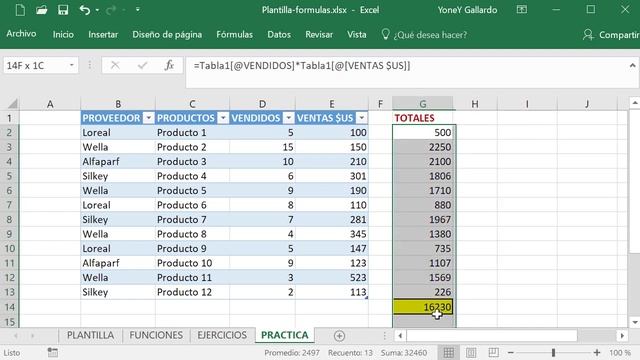Switch to Page Break Preview icon
640x360 pixels.
point(493,352)
